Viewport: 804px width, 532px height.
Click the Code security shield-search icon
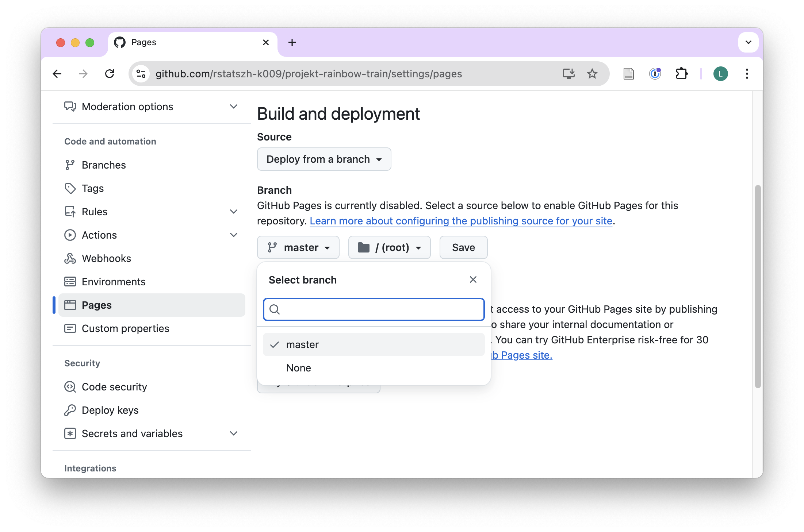tap(70, 387)
